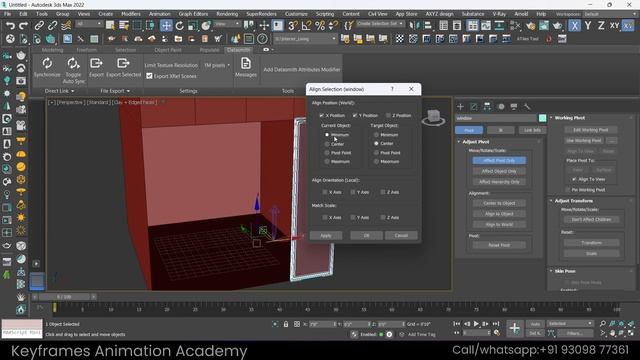Toggle Y Position checkbox in Align dialog
The image size is (640, 360).
[355, 116]
